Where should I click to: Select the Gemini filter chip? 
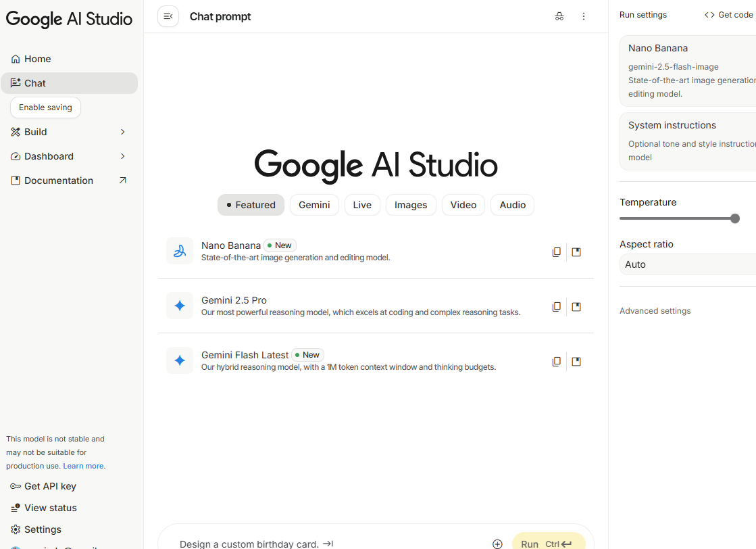(314, 205)
